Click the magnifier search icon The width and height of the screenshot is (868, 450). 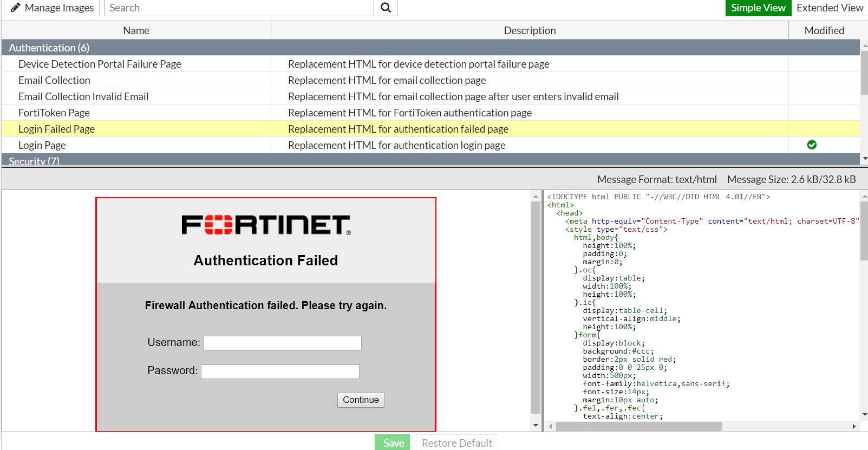click(386, 8)
